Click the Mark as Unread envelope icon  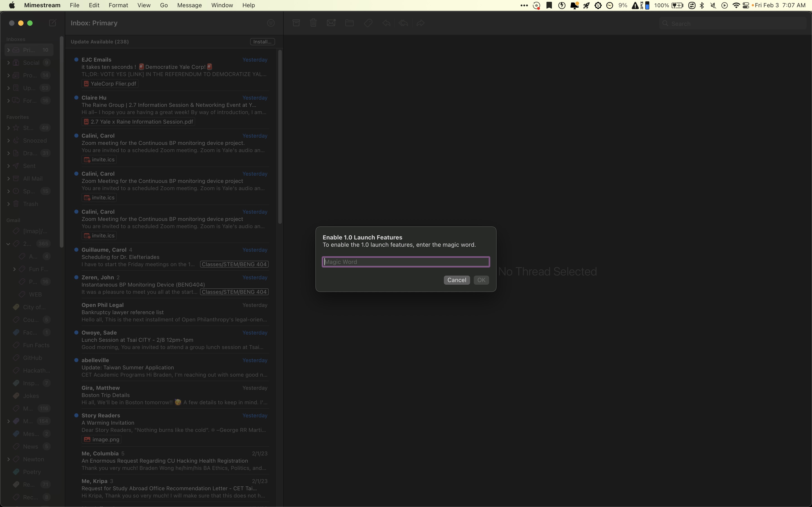click(331, 23)
